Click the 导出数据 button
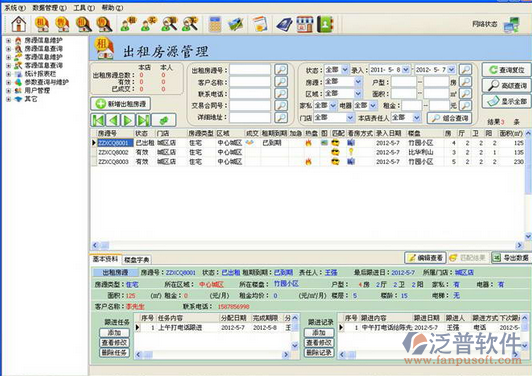Screen dimensions: 532x376 (512, 258)
